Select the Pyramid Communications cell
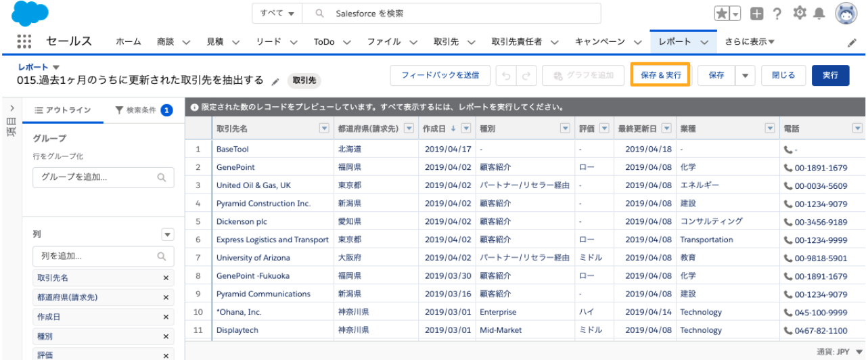The width and height of the screenshot is (868, 360). click(273, 294)
